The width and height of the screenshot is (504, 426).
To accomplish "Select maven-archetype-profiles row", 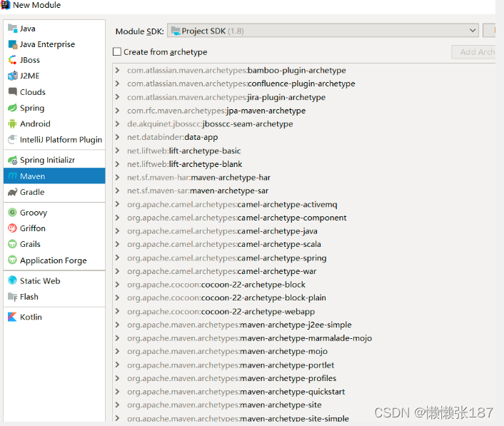I will pos(303,378).
